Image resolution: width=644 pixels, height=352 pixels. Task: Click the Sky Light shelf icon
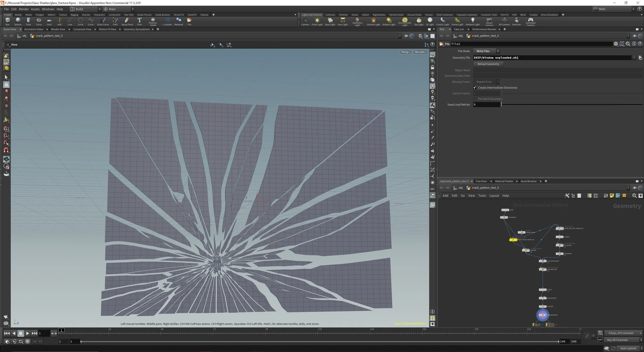[x=419, y=21]
